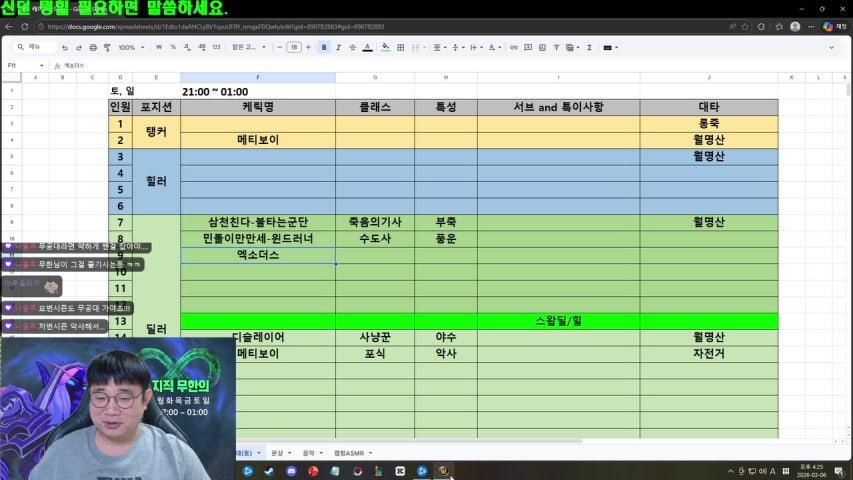Open vertical align dropdown
The width and height of the screenshot is (853, 480).
click(x=458, y=47)
